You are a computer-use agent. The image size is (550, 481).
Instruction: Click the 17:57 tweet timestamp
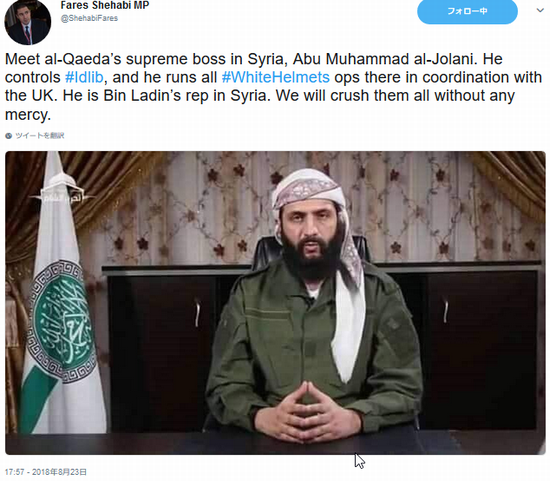tap(15, 472)
